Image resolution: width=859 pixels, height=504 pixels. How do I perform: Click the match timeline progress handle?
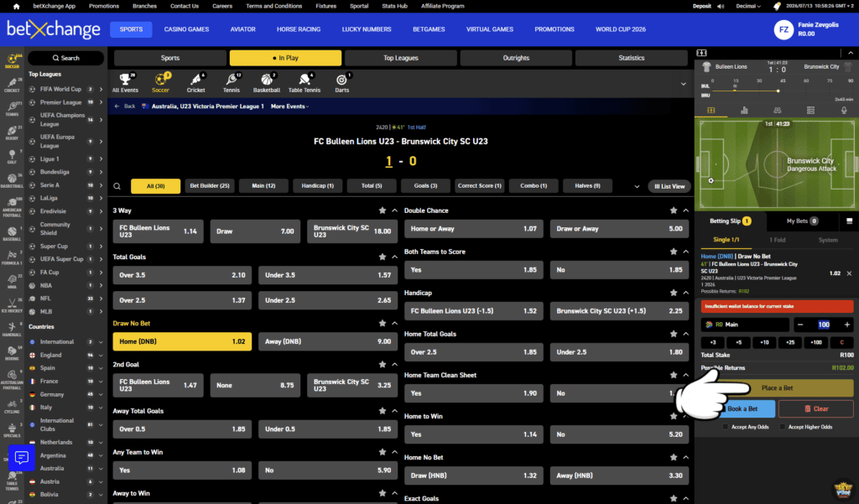[778, 91]
